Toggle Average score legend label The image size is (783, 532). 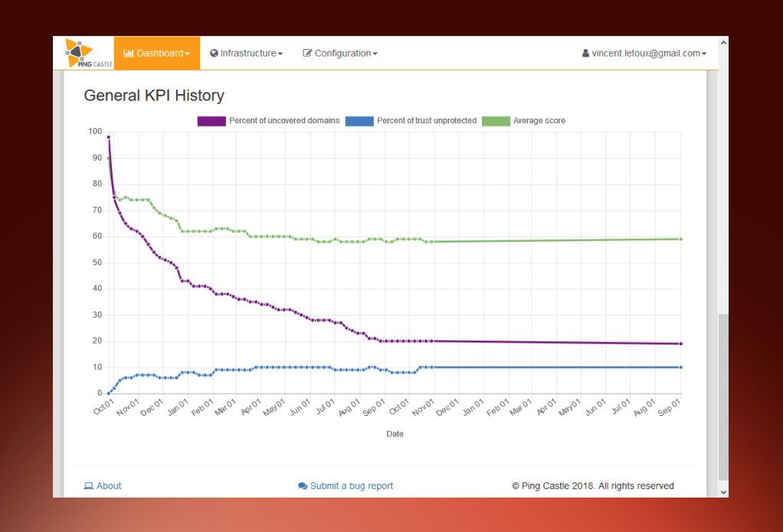[x=539, y=121]
